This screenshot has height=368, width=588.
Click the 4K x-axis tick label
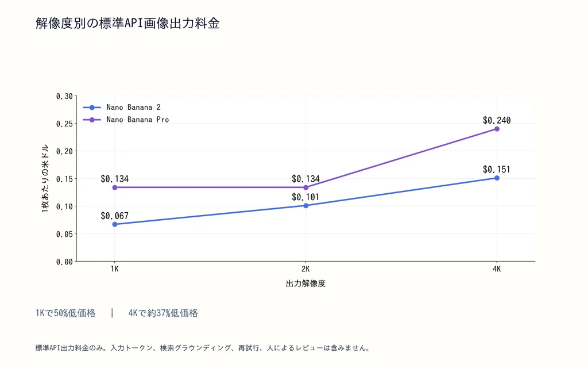(x=497, y=269)
